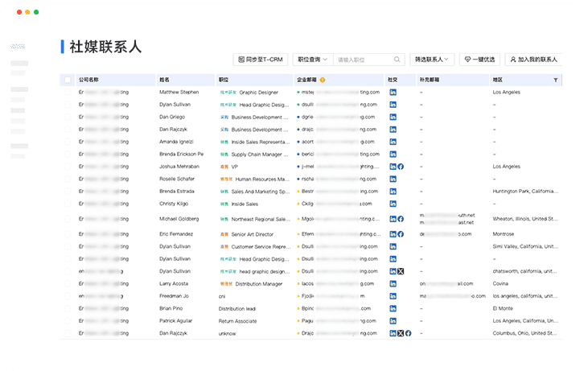The image size is (588, 371).
Task: Open the 筛选联系人 dropdown
Action: coord(431,60)
